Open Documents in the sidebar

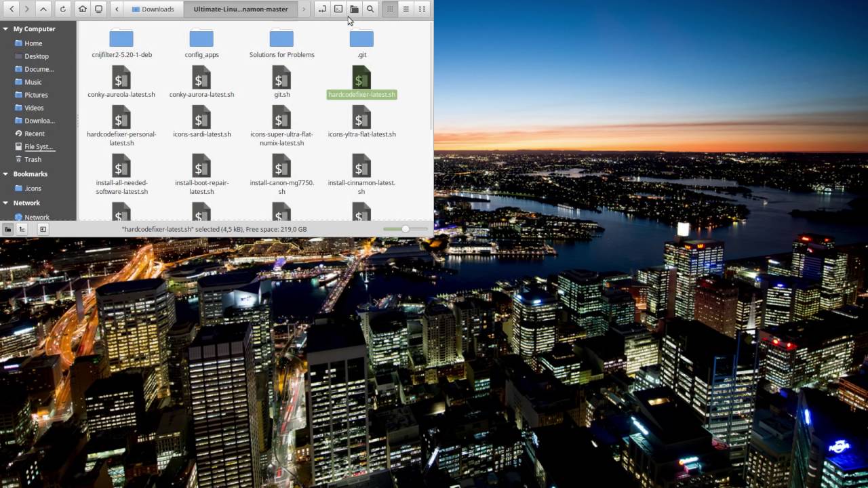[39, 69]
